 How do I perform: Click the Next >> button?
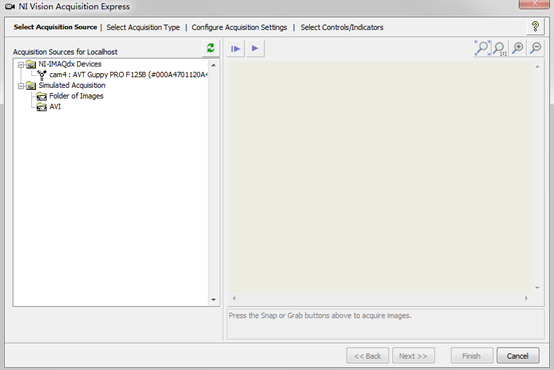(x=413, y=356)
